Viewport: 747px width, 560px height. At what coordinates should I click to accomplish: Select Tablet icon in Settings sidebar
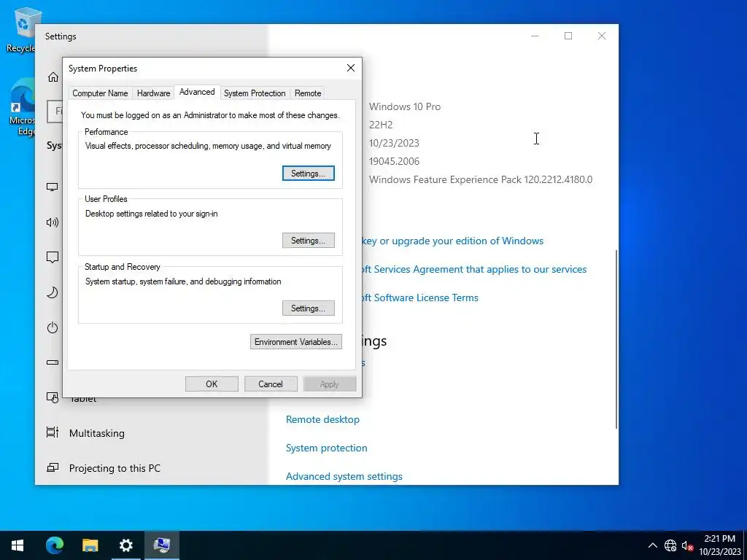[53, 397]
